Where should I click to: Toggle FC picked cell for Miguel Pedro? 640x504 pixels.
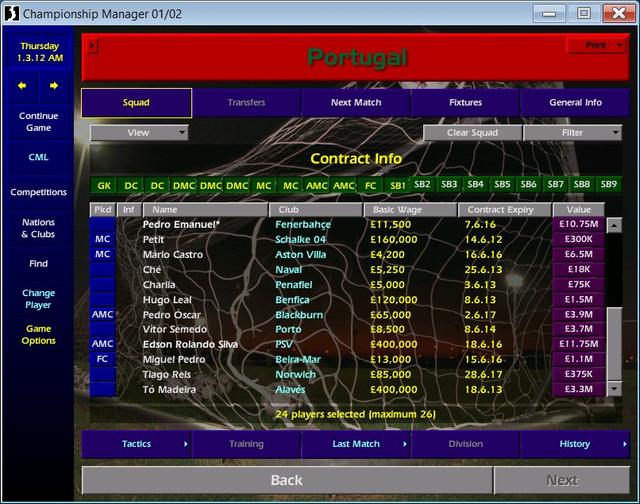(x=102, y=359)
